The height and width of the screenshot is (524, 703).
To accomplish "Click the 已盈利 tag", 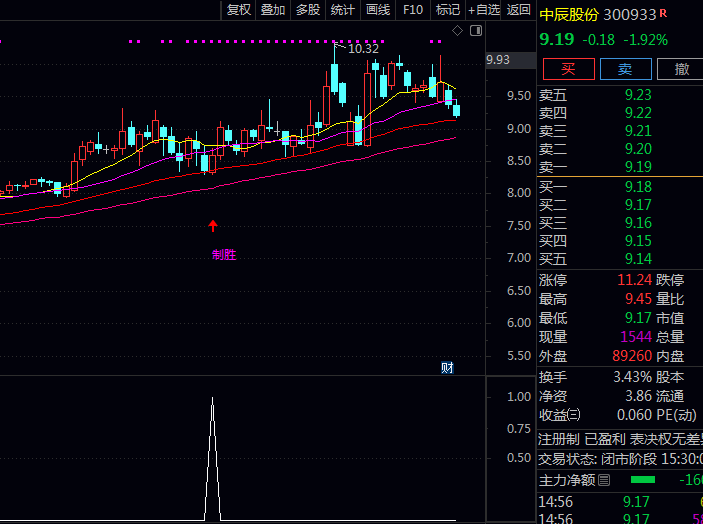I will tap(605, 439).
